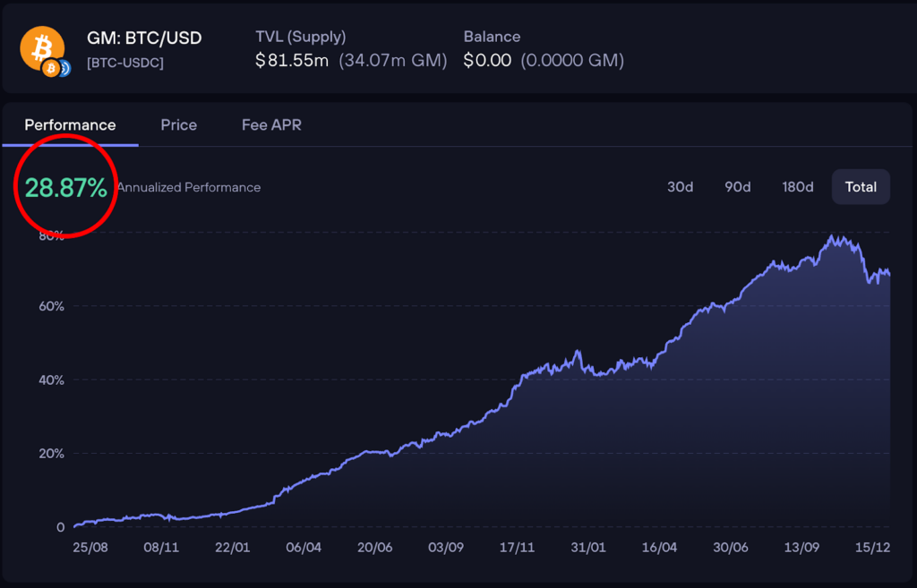Select the 180d period button

(797, 187)
